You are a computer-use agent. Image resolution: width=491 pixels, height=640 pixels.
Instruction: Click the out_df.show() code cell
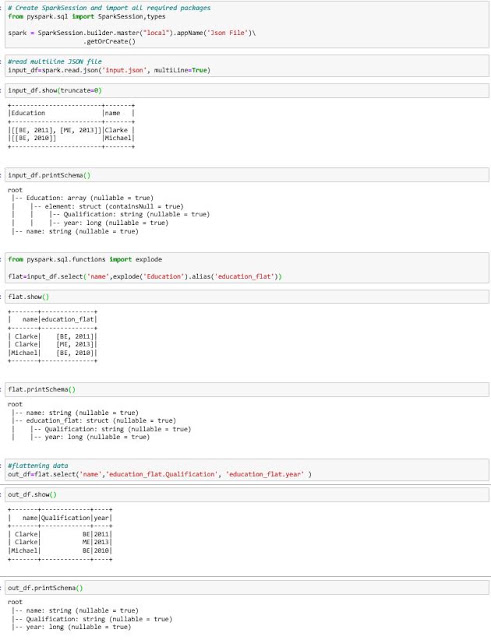[247, 495]
